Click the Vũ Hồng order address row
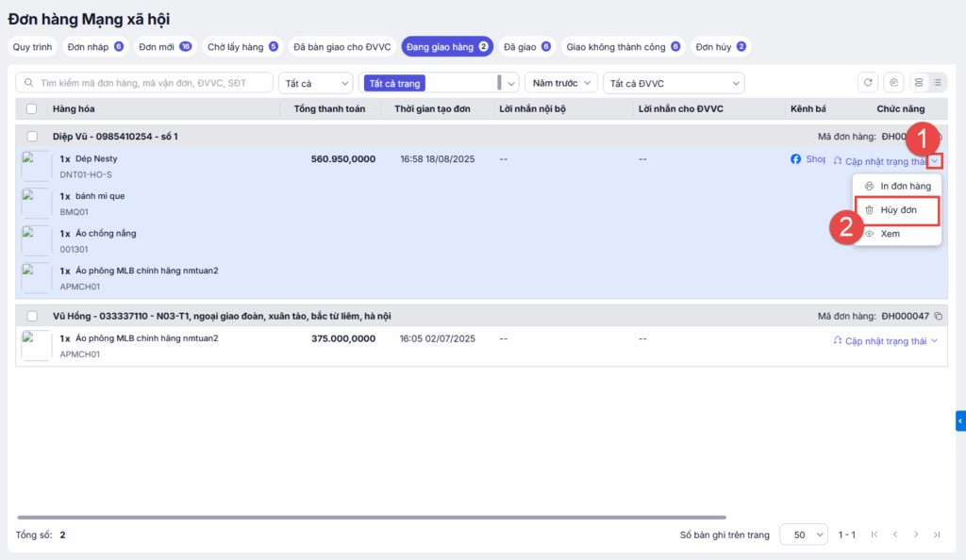The image size is (966, 560). click(x=222, y=317)
